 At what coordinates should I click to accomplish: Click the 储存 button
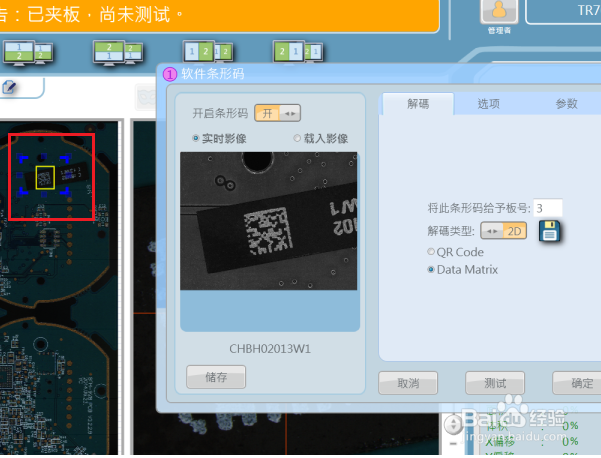(x=216, y=377)
